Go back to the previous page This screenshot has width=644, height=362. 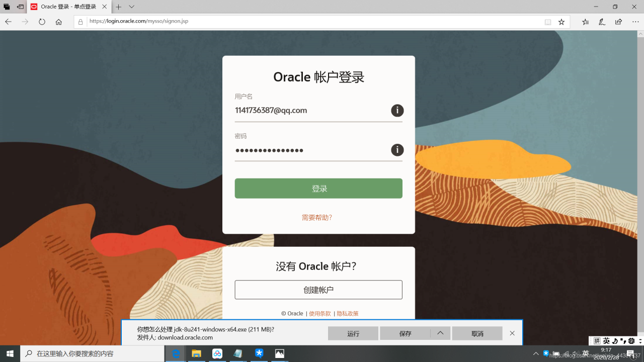coord(9,22)
